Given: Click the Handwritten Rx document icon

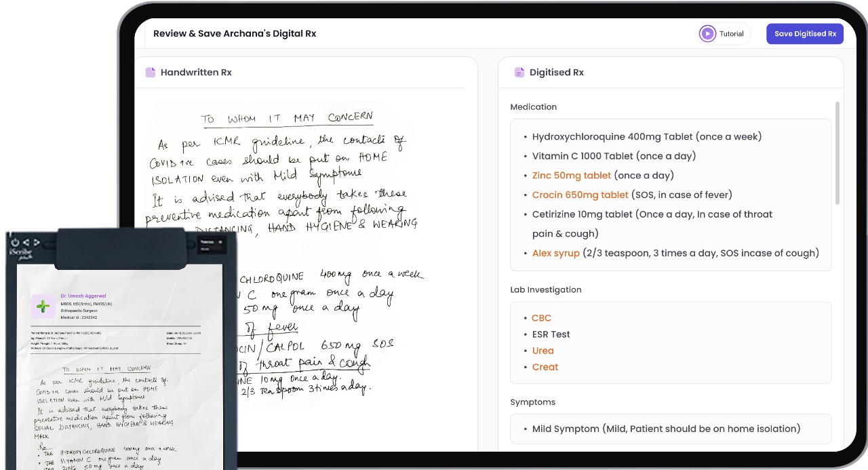Looking at the screenshot, I should click(151, 73).
